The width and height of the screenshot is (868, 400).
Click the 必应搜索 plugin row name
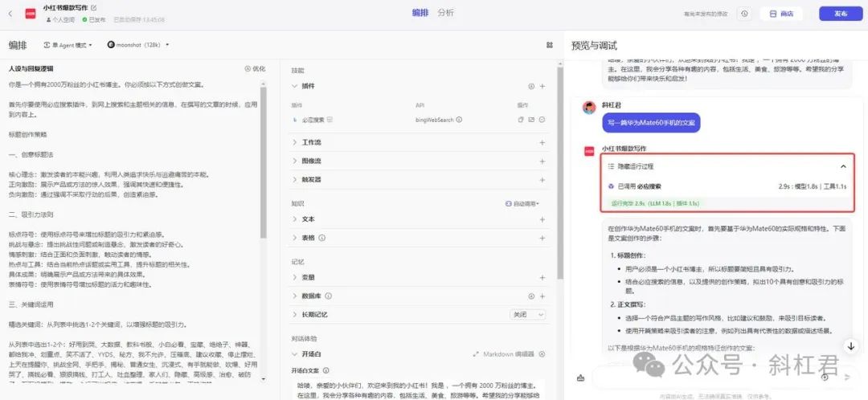(313, 120)
